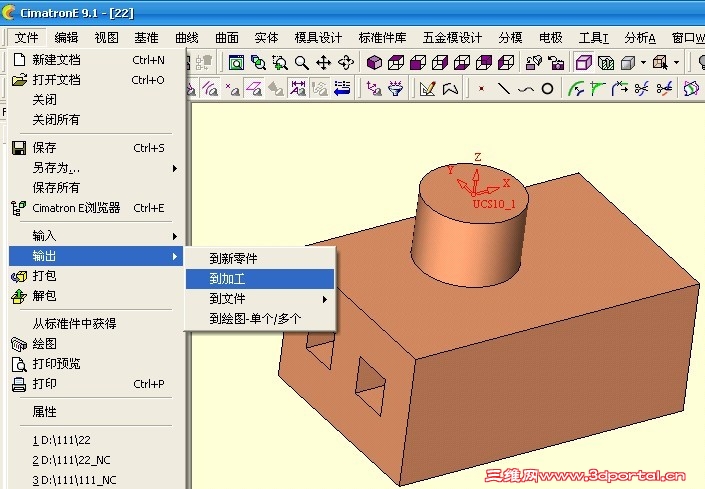This screenshot has width=705, height=489.
Task: Toggle the curve selection filter icon
Action: point(210,88)
